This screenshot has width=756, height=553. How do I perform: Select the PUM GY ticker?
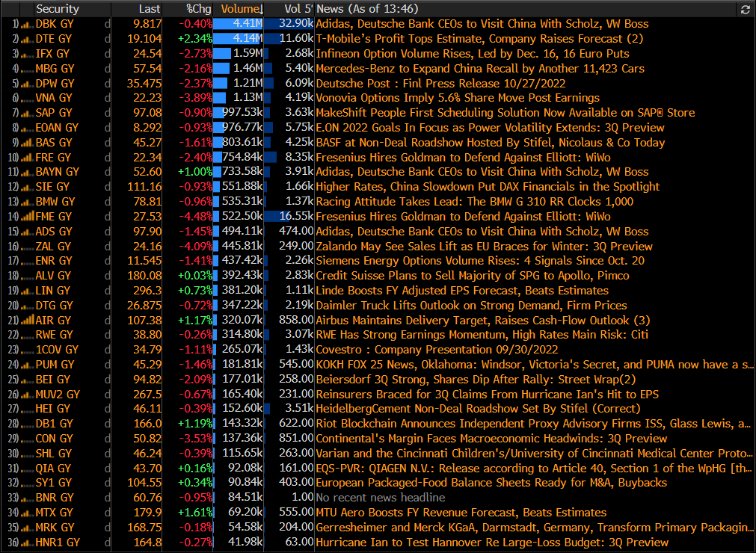click(x=55, y=365)
